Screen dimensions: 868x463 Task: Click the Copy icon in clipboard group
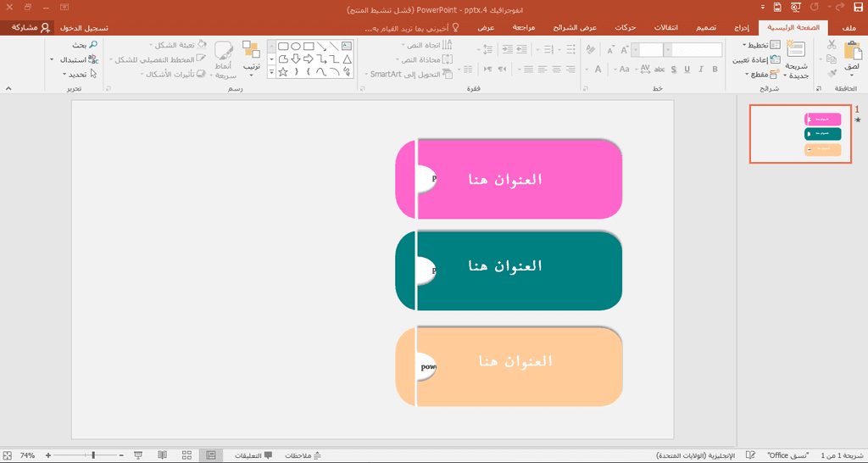[832, 59]
